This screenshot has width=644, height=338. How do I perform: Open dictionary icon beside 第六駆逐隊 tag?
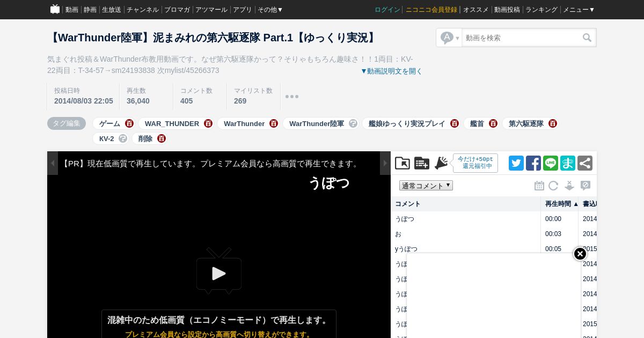[553, 123]
